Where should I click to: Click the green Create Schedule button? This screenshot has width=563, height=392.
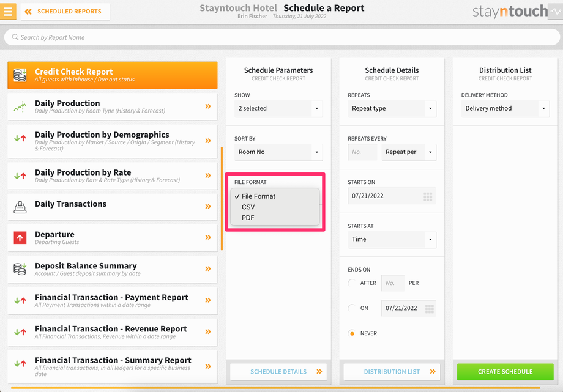[x=505, y=372]
